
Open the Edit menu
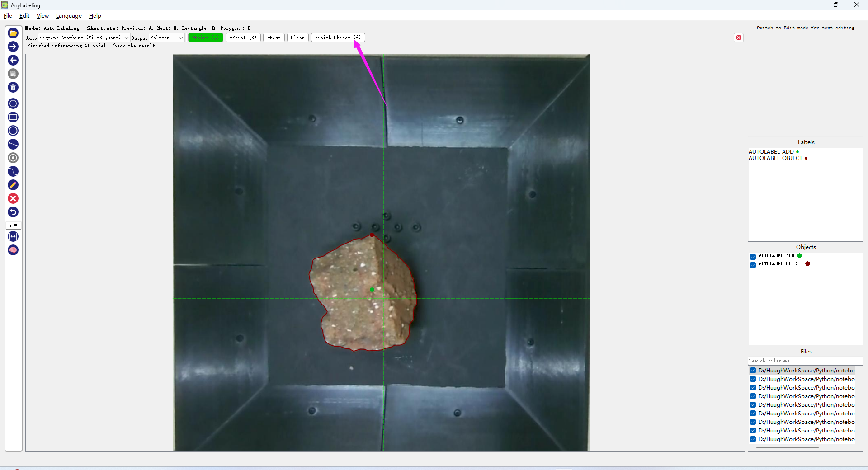click(24, 16)
